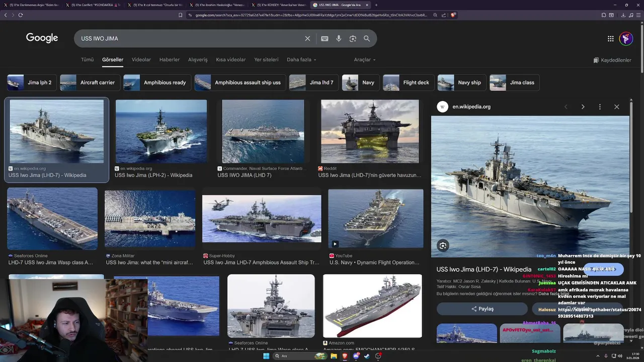Image resolution: width=644 pixels, height=362 pixels.
Task: Filter by the Navy ship chip
Action: click(462, 82)
